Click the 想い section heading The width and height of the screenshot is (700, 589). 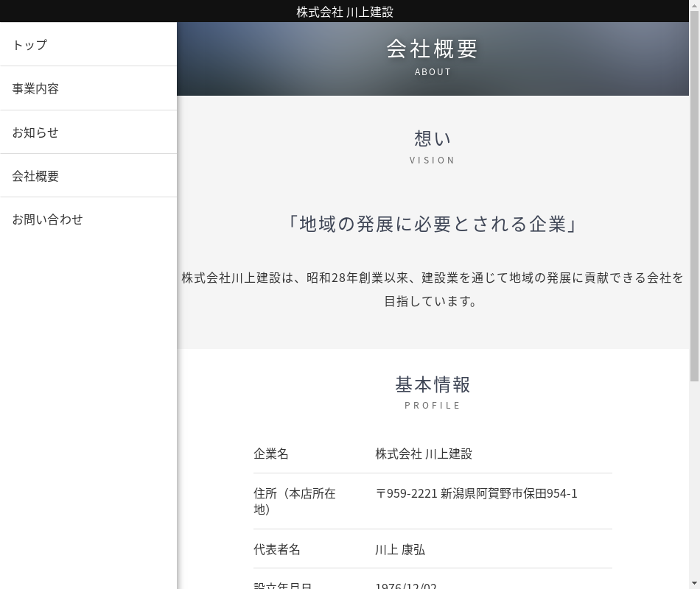433,138
